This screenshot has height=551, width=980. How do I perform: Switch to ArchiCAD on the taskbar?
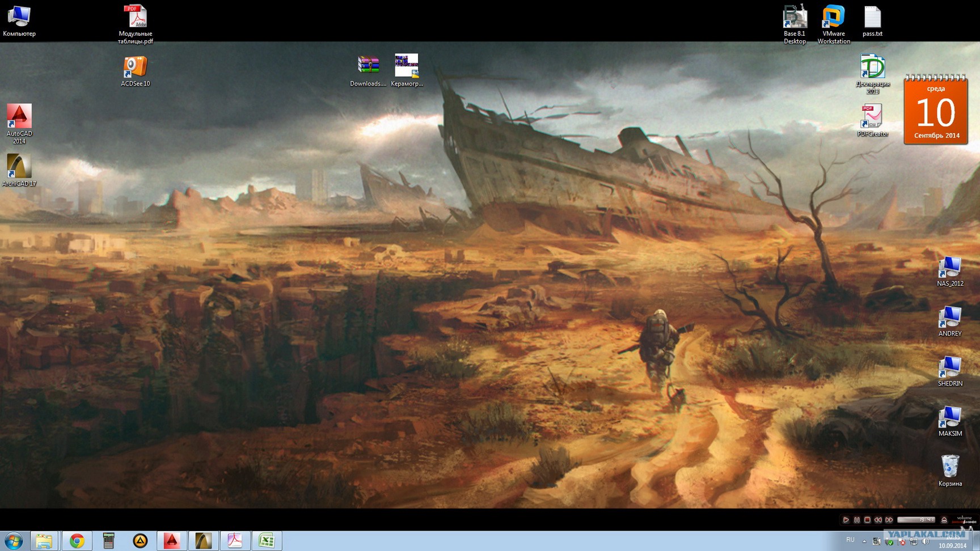(204, 541)
